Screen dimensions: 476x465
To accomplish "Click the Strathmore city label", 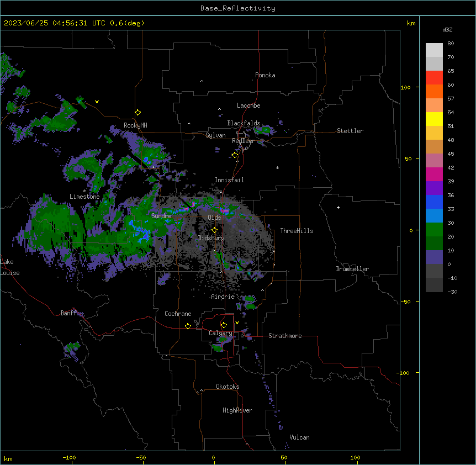I will coord(285,336).
